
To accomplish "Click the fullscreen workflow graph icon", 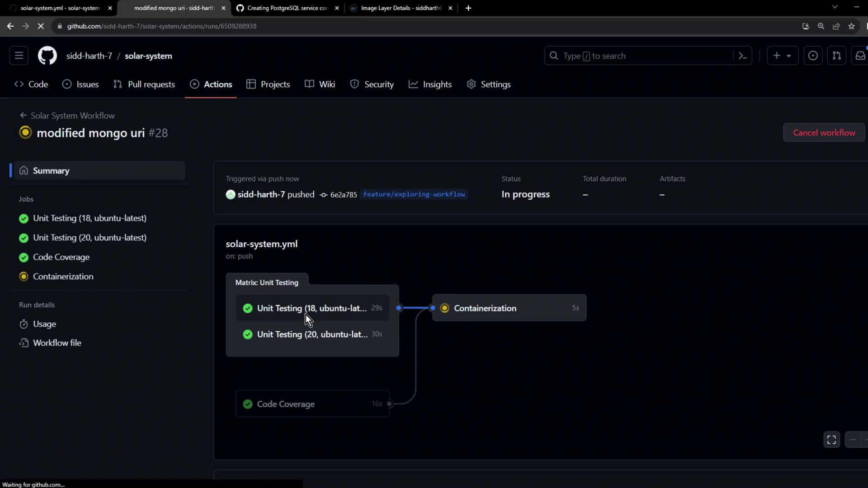I will tap(831, 440).
